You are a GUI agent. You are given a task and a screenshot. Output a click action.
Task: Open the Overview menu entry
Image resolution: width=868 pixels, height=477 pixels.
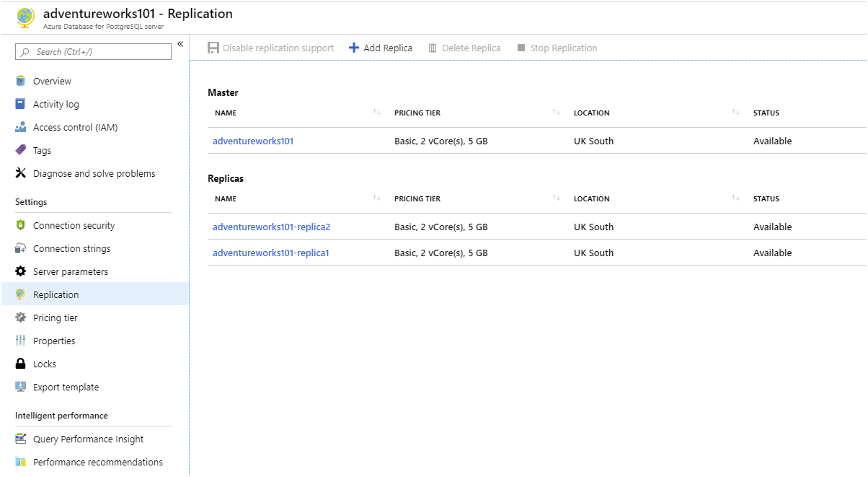pyautogui.click(x=53, y=81)
